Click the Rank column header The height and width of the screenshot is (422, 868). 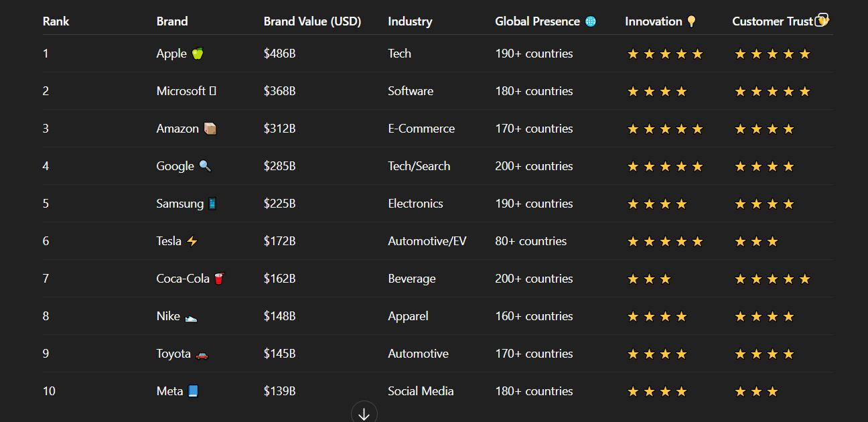pyautogui.click(x=56, y=21)
